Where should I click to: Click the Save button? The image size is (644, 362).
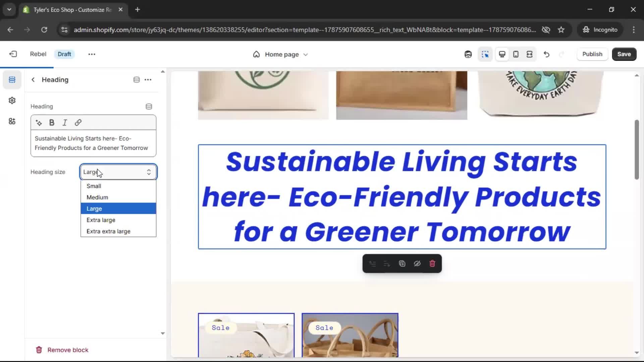[x=624, y=54]
